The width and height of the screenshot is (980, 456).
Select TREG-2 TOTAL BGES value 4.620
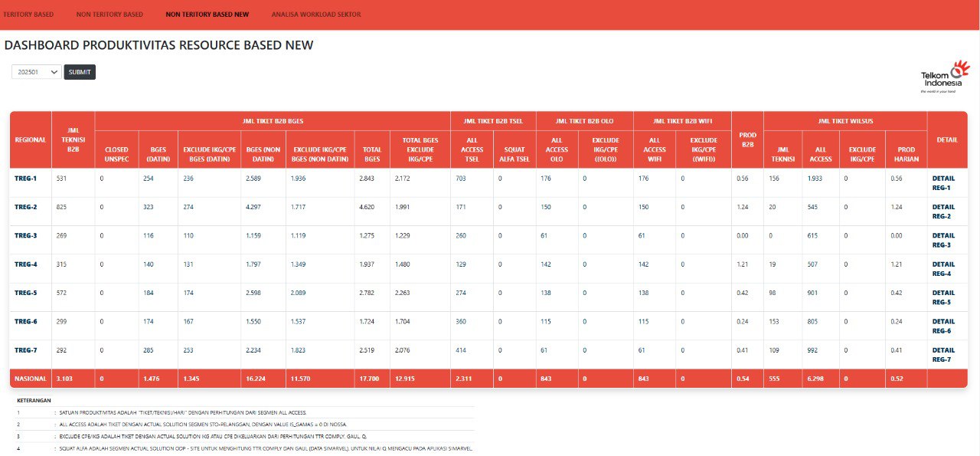pos(367,207)
